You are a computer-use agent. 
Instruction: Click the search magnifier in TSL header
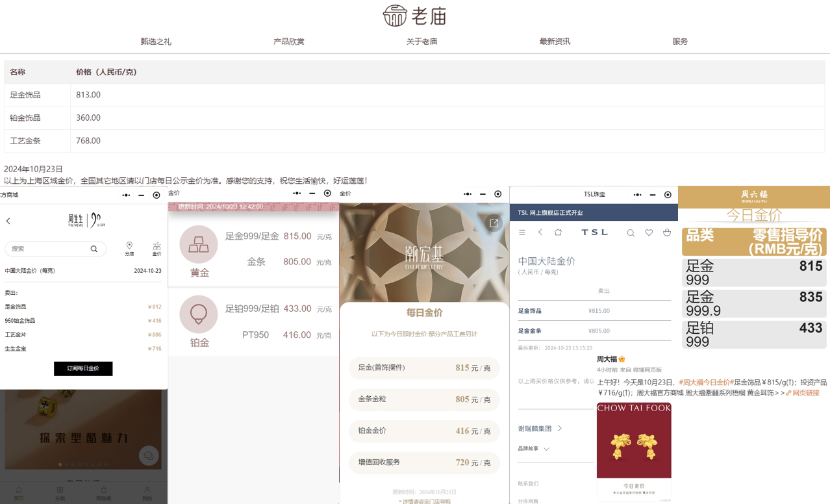tap(630, 233)
